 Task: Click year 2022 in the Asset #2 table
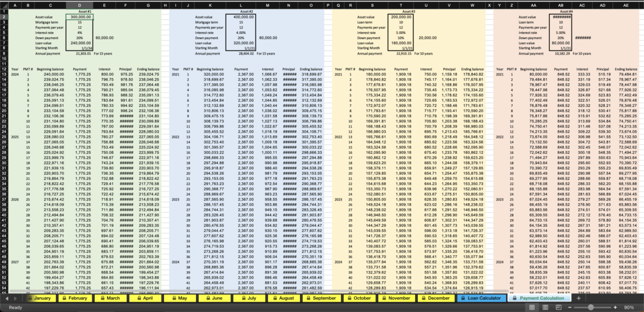pos(176,136)
